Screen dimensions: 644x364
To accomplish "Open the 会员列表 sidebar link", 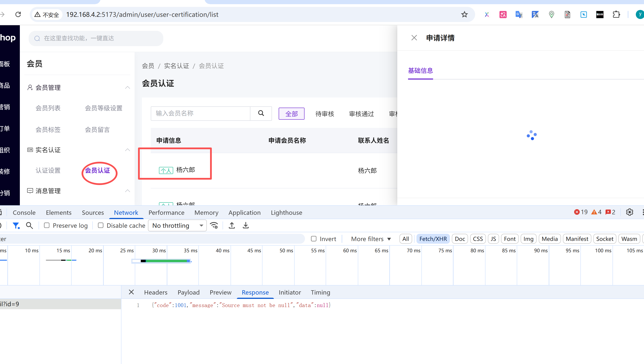I will [x=48, y=108].
